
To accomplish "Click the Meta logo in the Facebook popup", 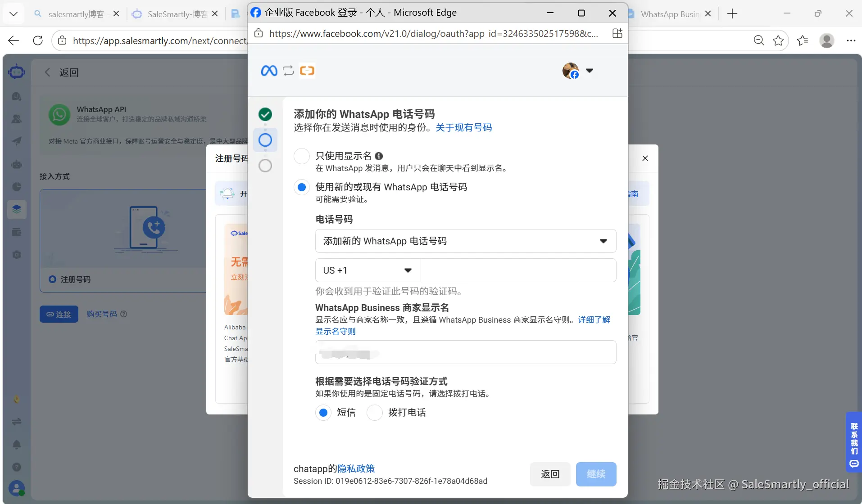I will 269,71.
